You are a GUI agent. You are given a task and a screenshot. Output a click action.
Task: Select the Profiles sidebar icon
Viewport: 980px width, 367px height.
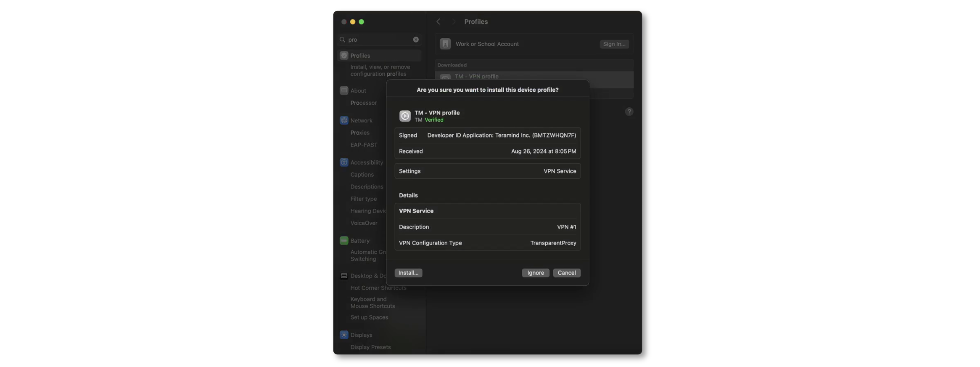pos(344,56)
